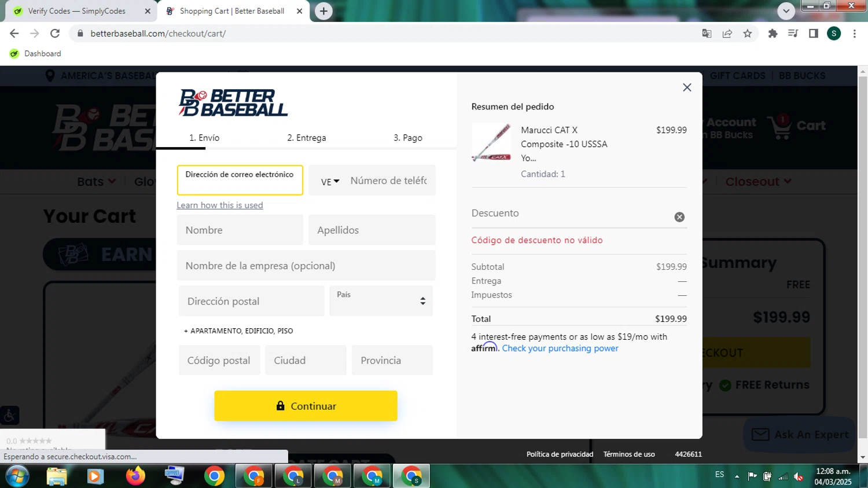The width and height of the screenshot is (868, 488).
Task: Open the VE country code dropdown
Action: point(330,181)
